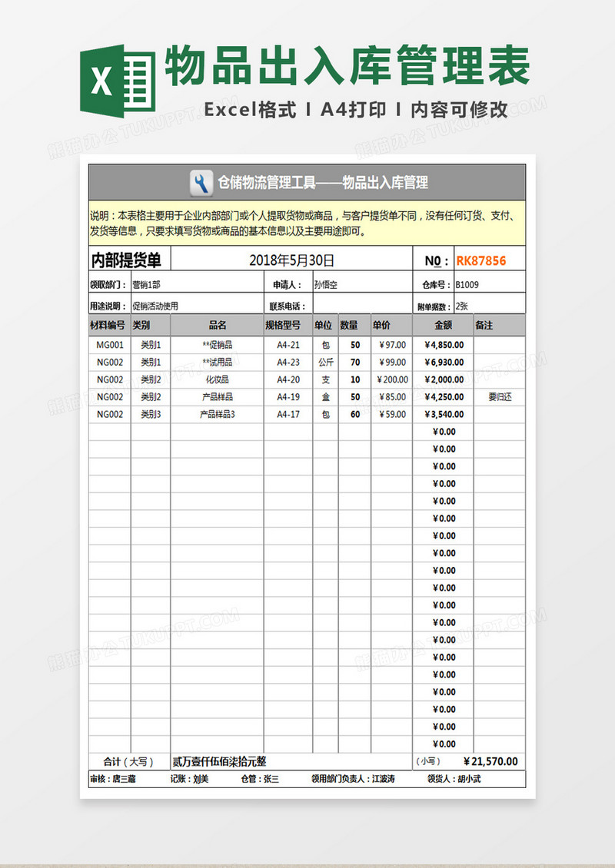The image size is (615, 868).
Task: Select unit price ¥99.00
Action: point(392,362)
